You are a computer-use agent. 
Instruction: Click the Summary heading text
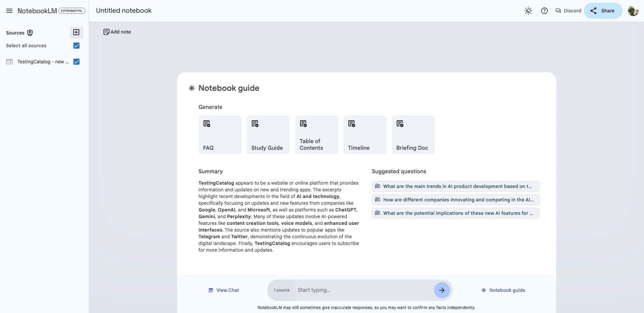click(210, 171)
